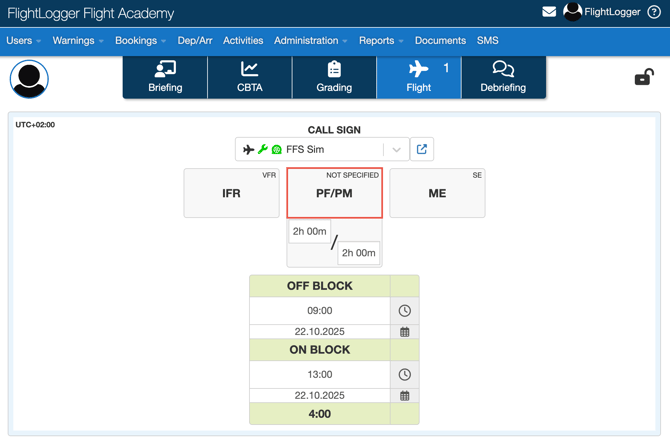670x441 pixels.
Task: Switch to the Grading tab
Action: (x=334, y=77)
